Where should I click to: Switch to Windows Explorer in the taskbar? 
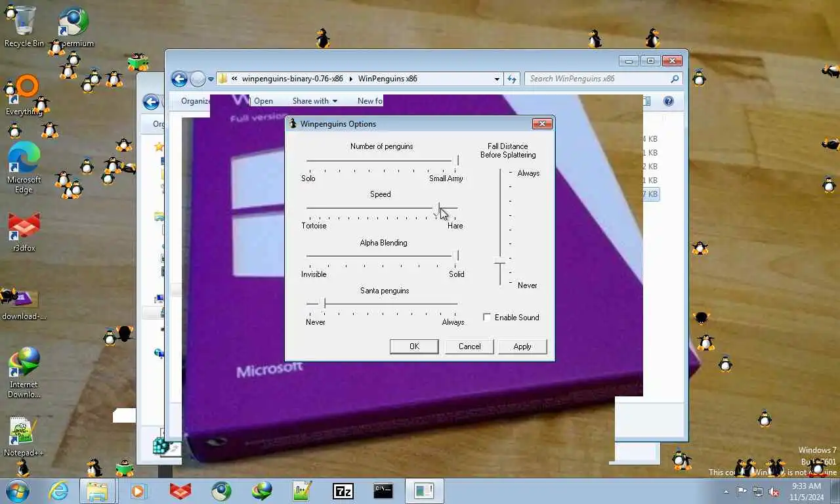pos(98,491)
